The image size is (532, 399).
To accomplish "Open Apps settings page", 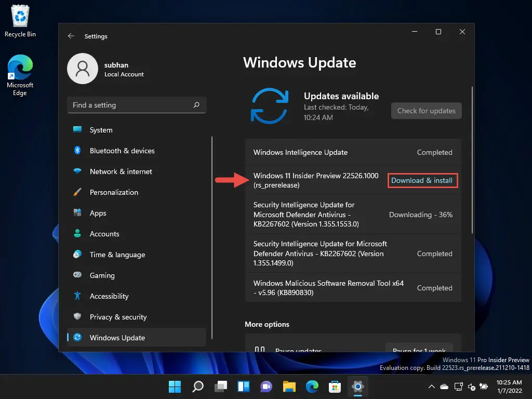I will [x=137, y=213].
